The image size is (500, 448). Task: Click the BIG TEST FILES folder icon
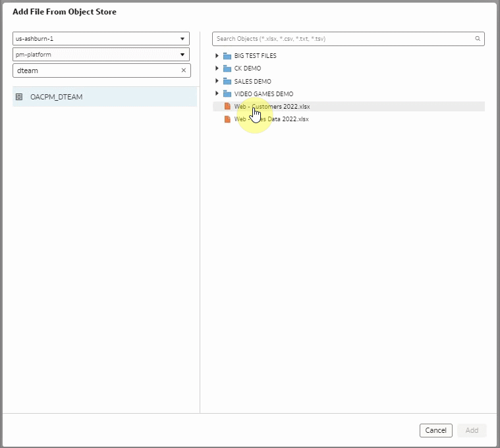[227, 56]
